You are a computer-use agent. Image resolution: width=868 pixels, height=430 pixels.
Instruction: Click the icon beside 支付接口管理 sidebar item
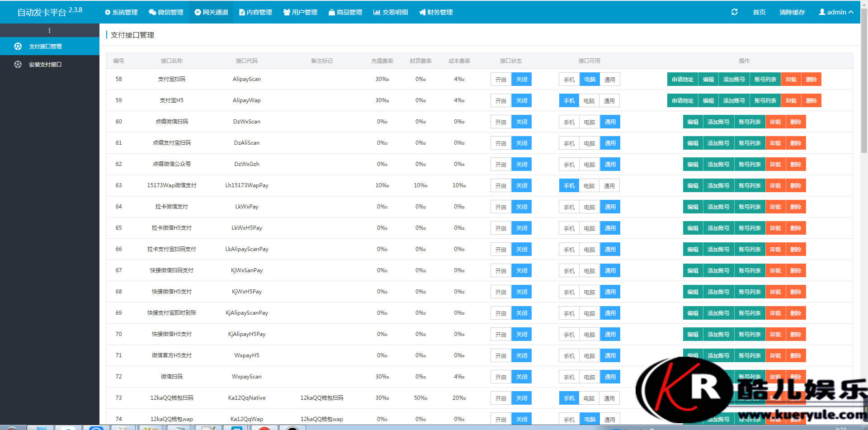point(18,46)
